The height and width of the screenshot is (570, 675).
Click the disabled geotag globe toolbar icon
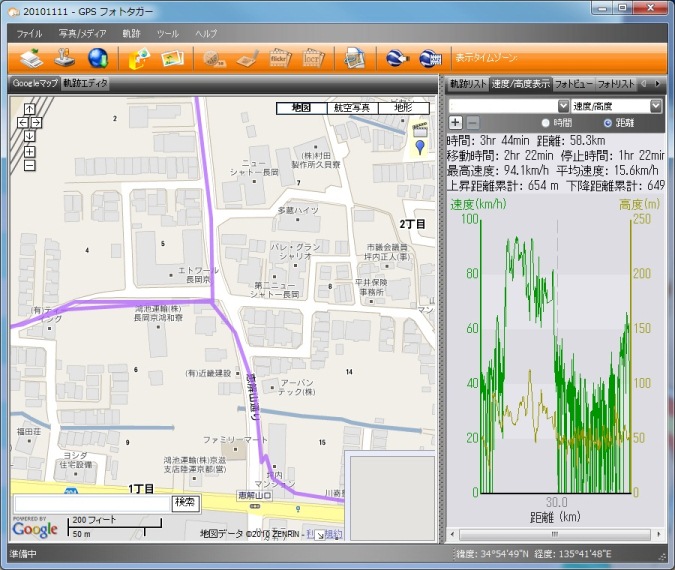click(214, 59)
